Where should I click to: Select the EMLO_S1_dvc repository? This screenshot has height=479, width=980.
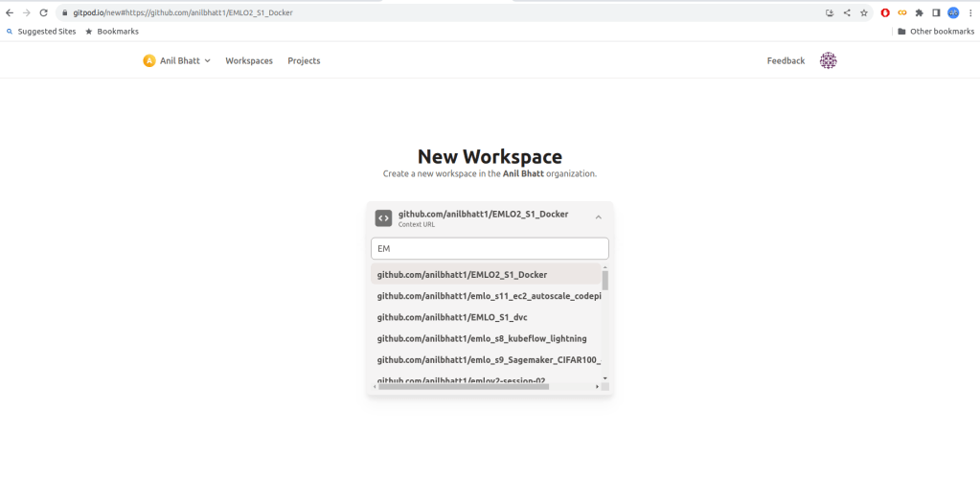(452, 317)
